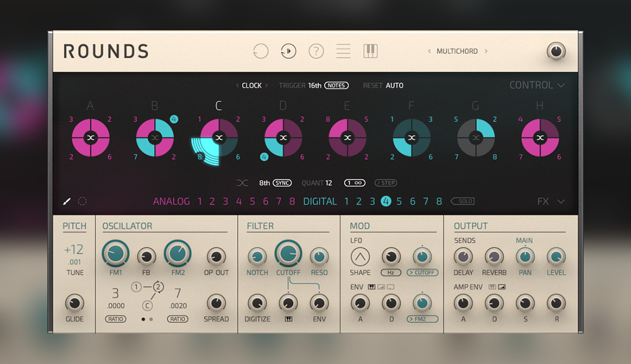
Task: Click center of round D
Action: tap(283, 138)
